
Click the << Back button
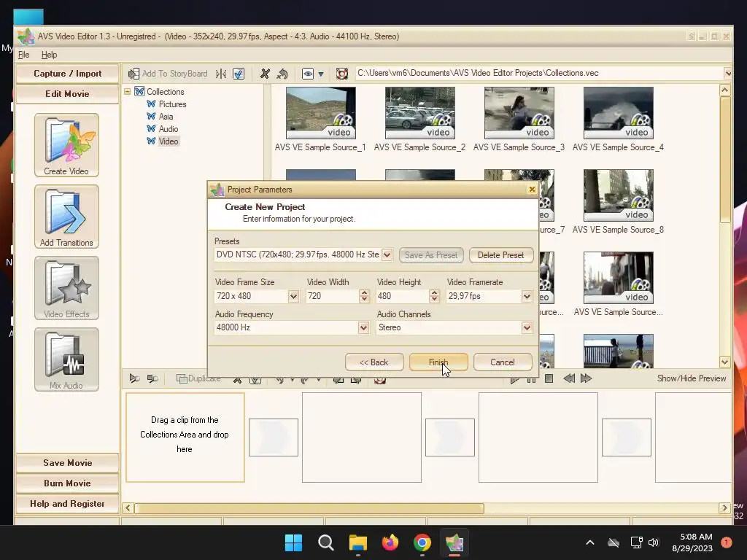click(x=374, y=362)
